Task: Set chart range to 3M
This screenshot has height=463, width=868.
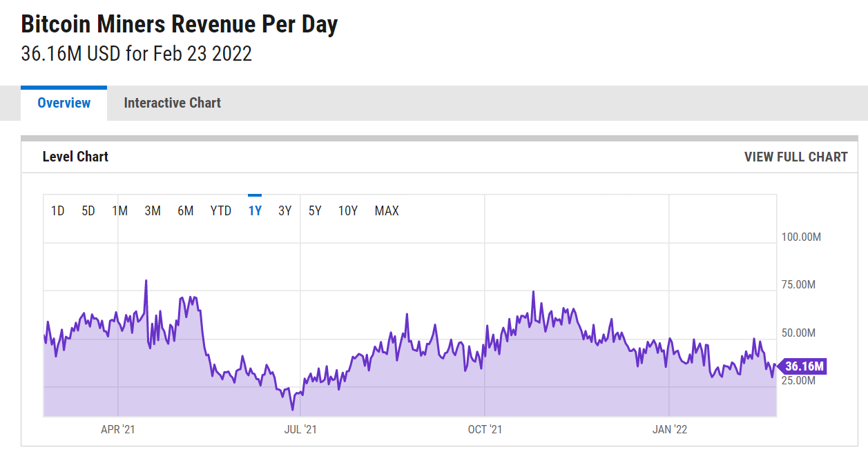Action: pos(153,211)
